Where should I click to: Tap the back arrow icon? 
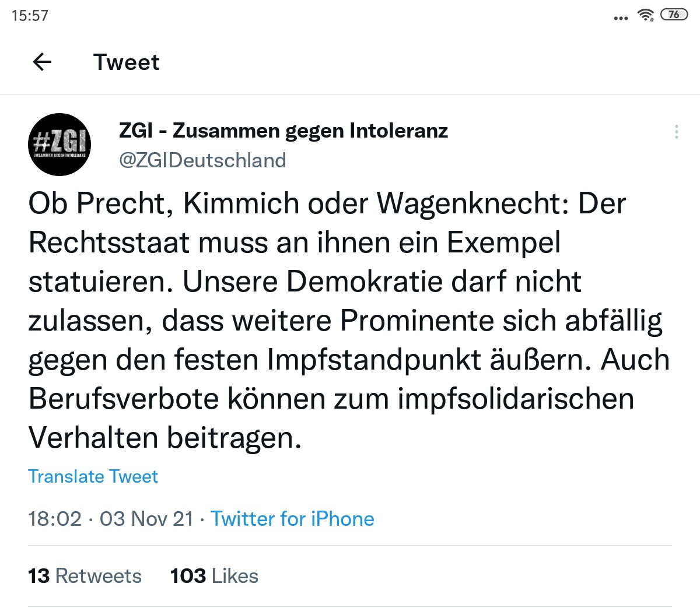coord(42,62)
